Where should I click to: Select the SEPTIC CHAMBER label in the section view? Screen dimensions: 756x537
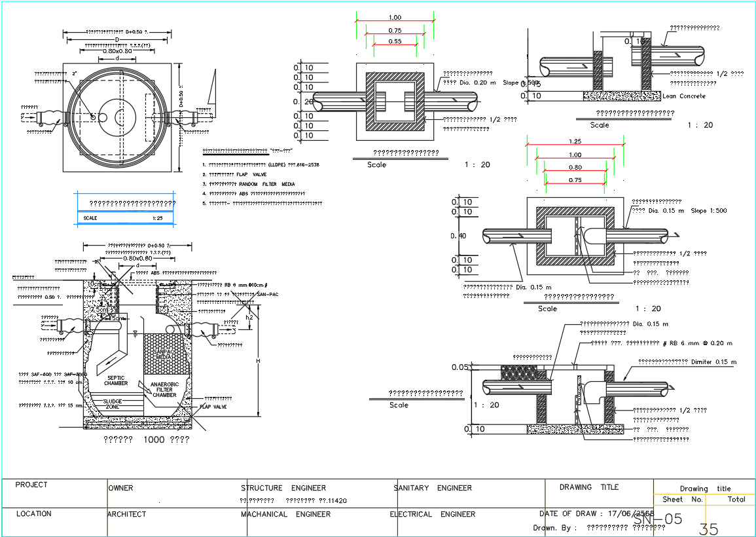[115, 382]
